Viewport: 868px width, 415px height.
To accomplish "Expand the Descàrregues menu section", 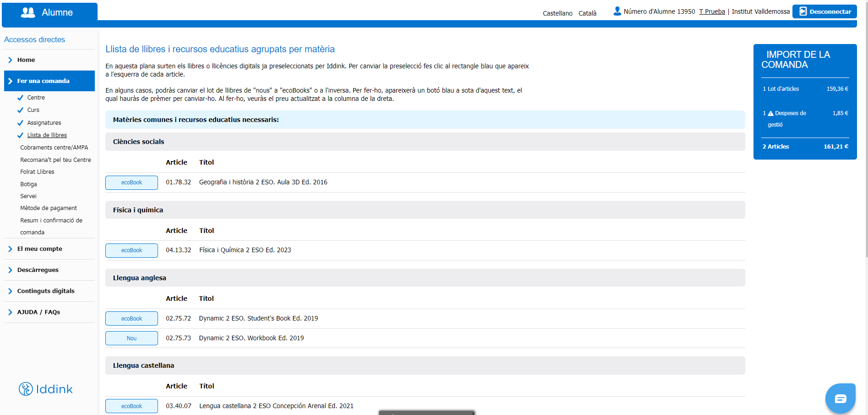I will coord(38,270).
